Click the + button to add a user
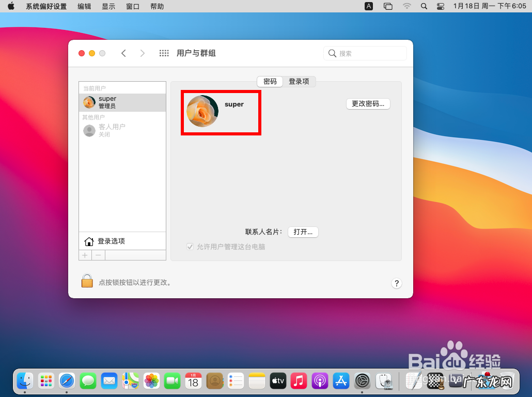 (85, 255)
